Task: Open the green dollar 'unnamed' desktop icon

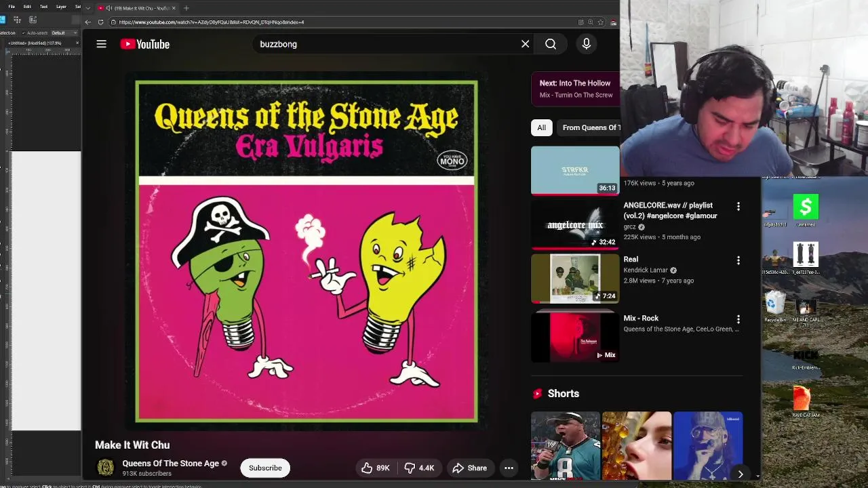Action: coord(806,210)
